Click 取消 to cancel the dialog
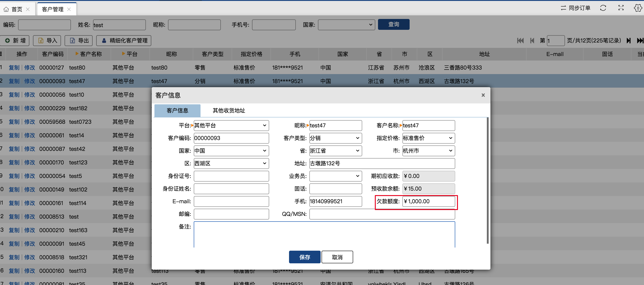The height and width of the screenshot is (285, 644). click(x=337, y=257)
